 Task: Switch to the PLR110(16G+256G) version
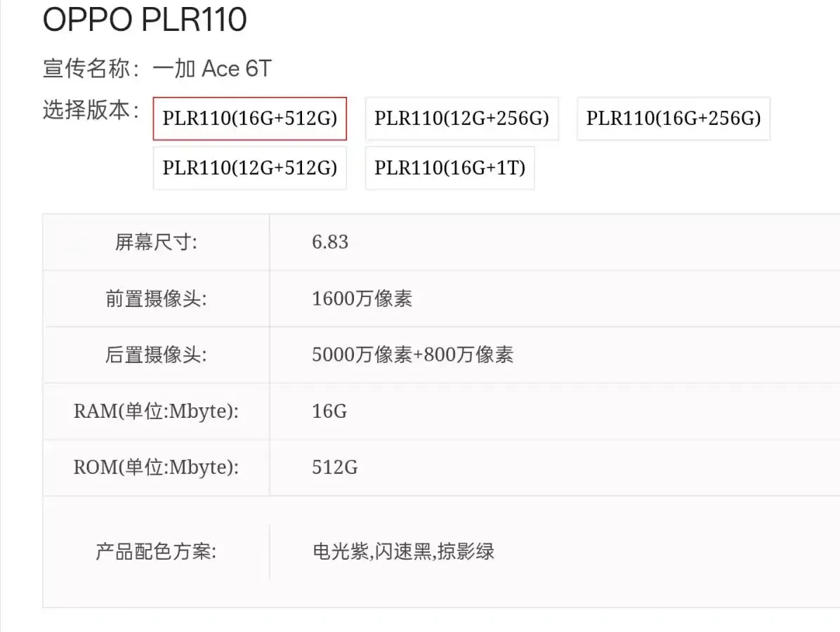(x=674, y=118)
